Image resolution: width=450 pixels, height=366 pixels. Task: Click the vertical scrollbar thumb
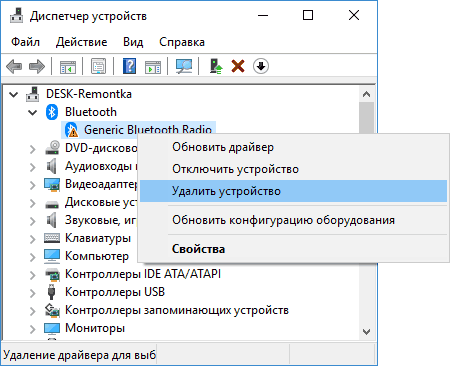(366, 118)
